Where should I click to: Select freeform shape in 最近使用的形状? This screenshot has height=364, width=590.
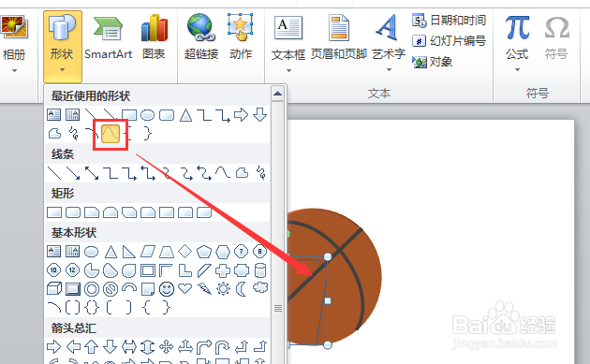point(55,134)
